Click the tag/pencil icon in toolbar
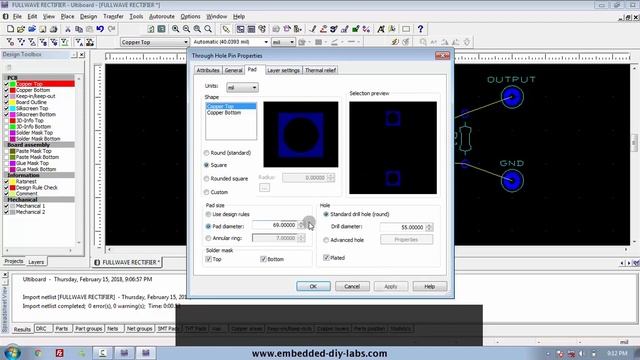 [226, 29]
